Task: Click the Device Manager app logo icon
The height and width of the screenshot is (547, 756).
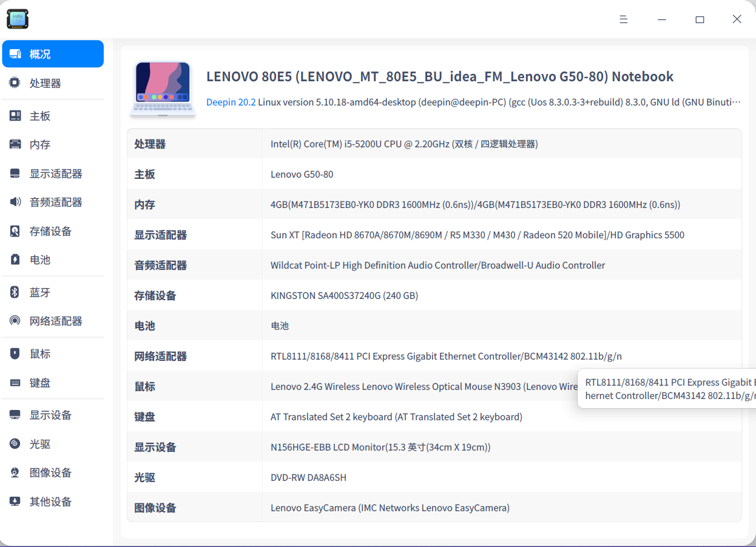Action: click(x=18, y=19)
